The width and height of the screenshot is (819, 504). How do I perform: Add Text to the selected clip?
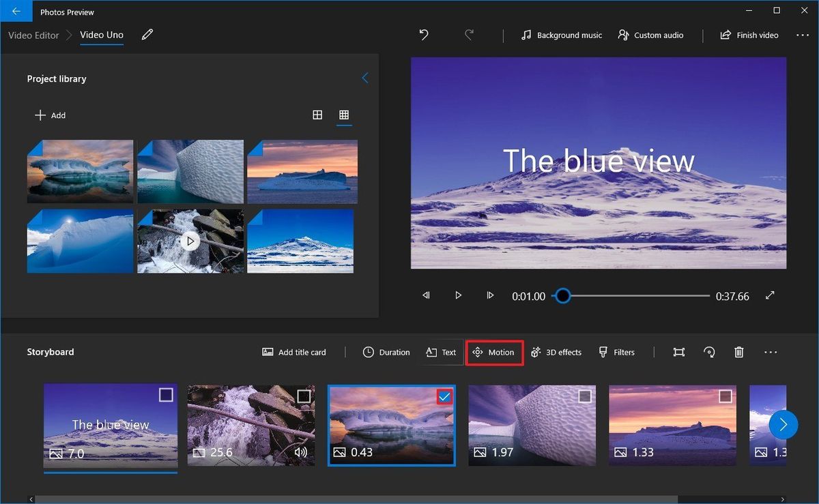(441, 352)
